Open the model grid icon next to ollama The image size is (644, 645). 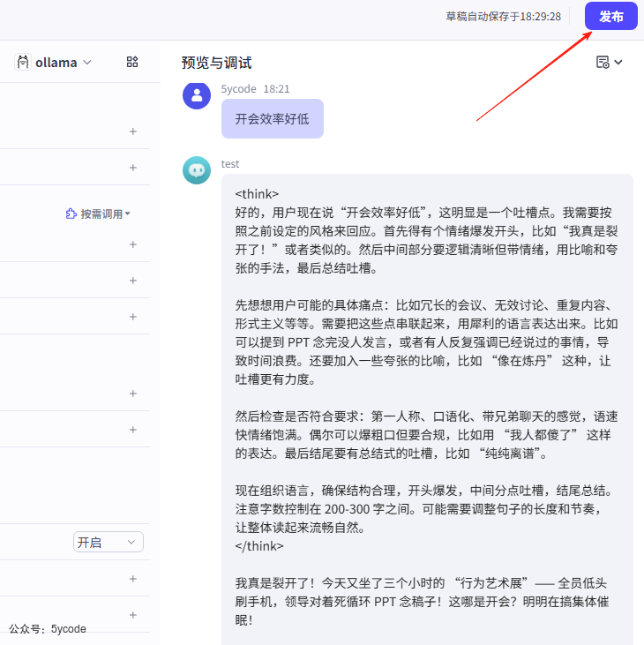click(x=132, y=62)
